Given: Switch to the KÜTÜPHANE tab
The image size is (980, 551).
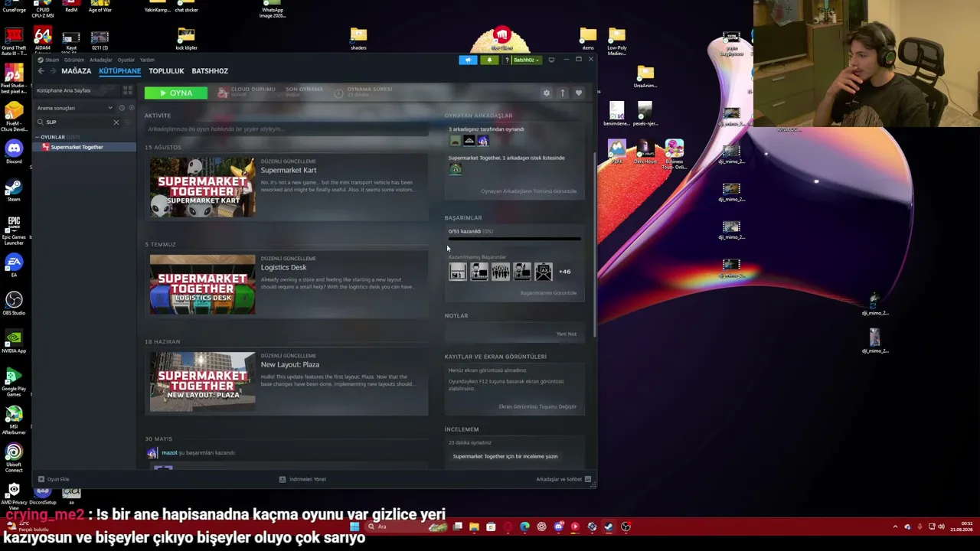Looking at the screenshot, I should tap(119, 71).
